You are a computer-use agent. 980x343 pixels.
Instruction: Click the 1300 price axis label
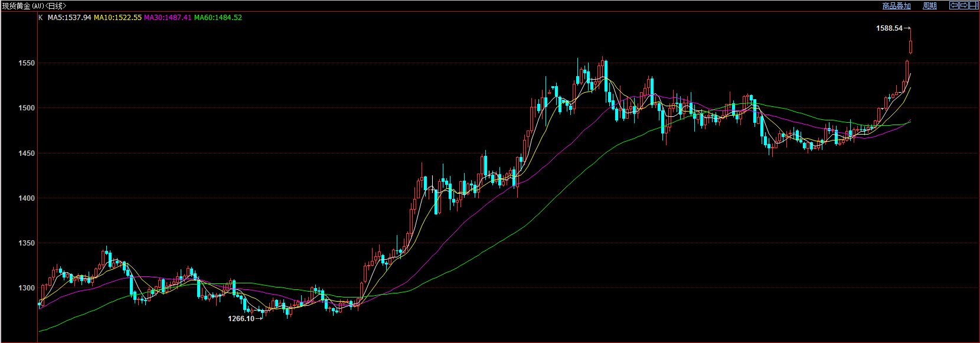[x=27, y=288]
